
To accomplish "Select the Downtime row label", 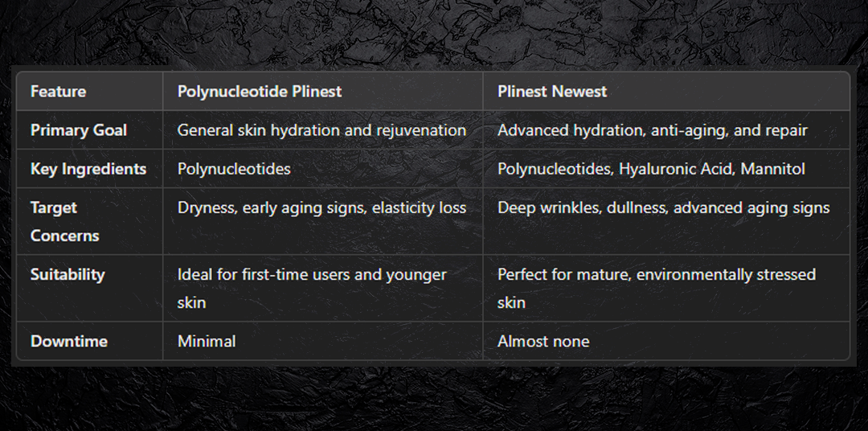I will click(x=69, y=341).
